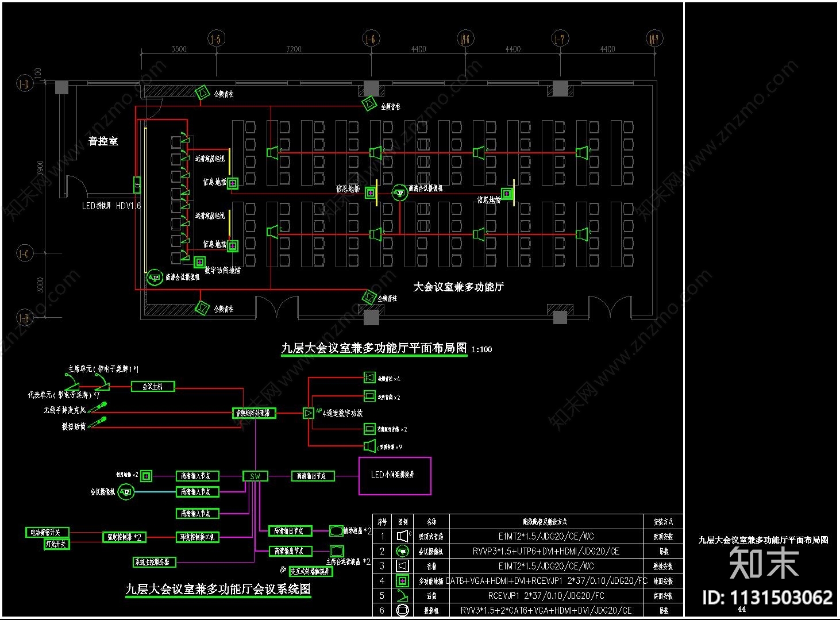
Task: Click the 序号 header cell in the legend table
Action: pos(382,522)
